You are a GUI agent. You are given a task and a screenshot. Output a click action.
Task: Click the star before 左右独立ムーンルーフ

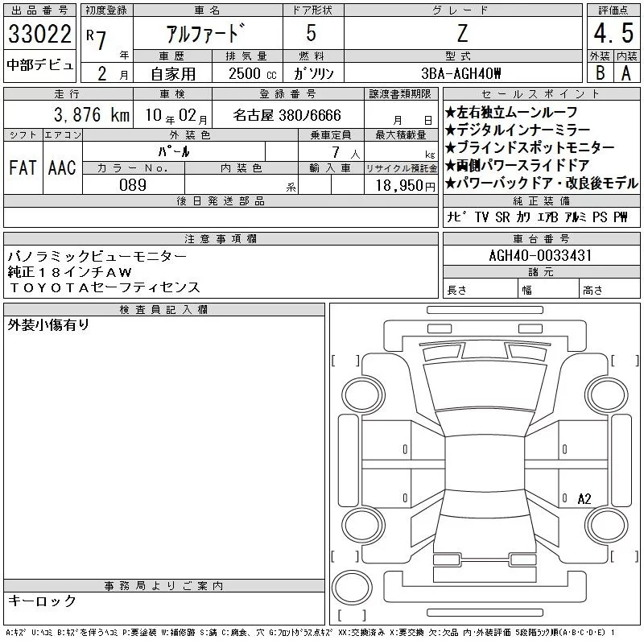(x=452, y=113)
